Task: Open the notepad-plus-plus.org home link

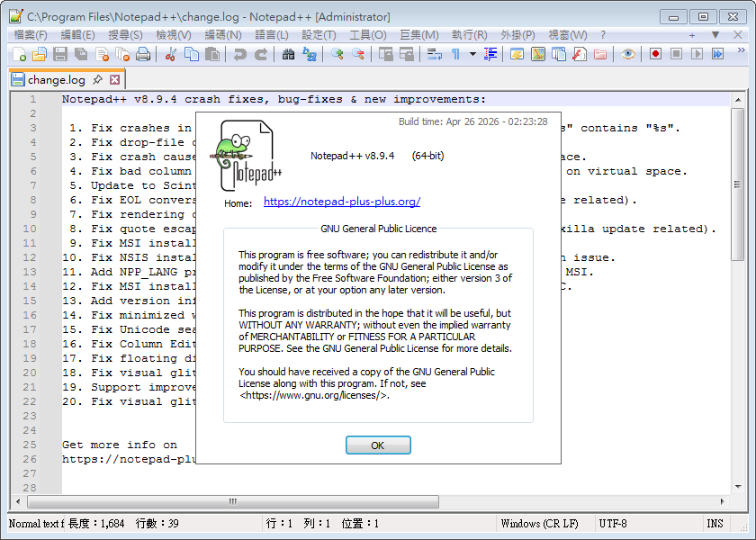Action: click(x=342, y=202)
